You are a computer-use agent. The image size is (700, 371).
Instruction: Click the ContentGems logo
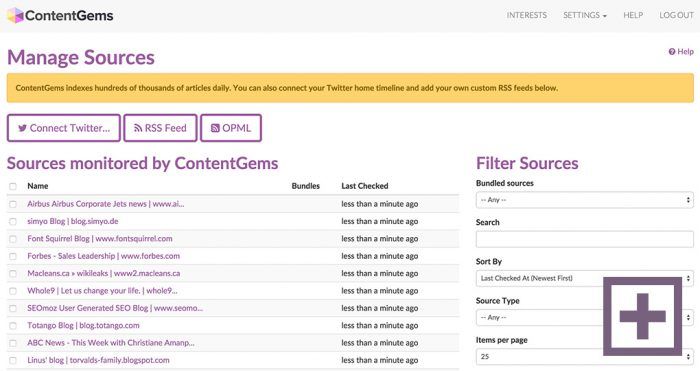pyautogui.click(x=60, y=16)
